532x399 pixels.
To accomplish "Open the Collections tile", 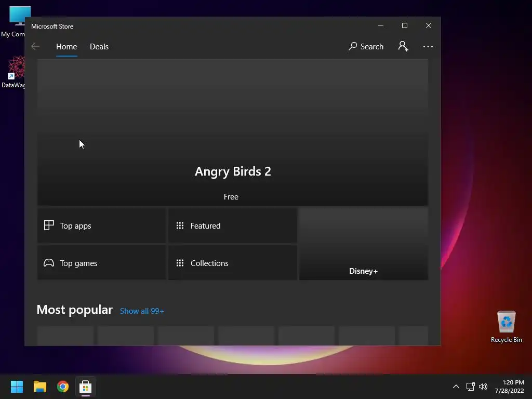I will (x=232, y=263).
